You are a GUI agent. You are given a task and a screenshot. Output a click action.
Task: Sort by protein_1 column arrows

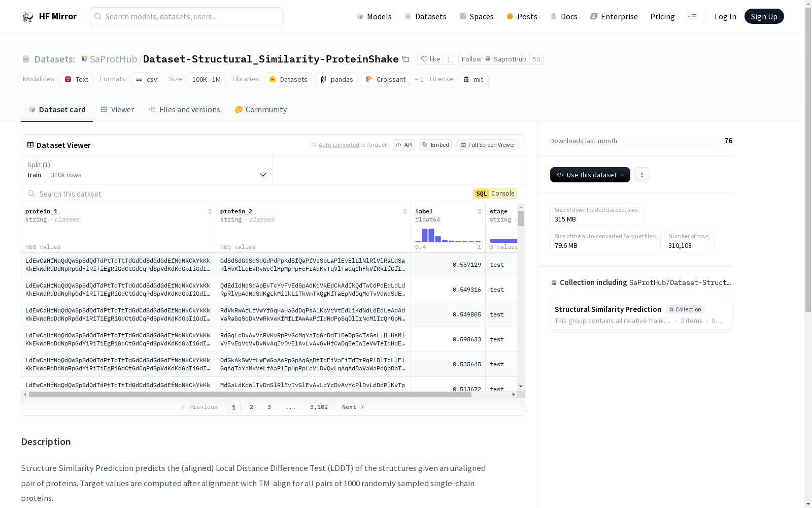tap(210, 211)
